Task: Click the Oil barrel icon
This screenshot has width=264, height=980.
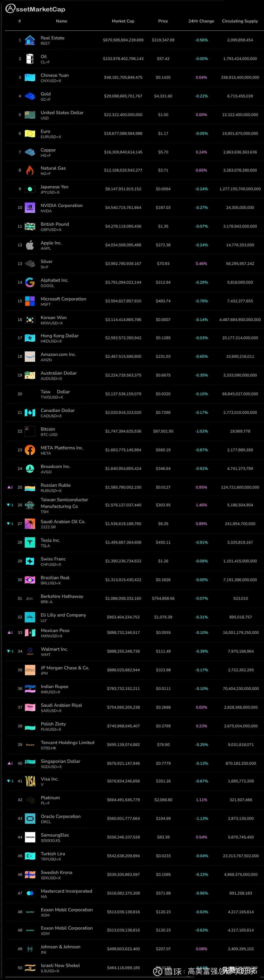Action: pyautogui.click(x=30, y=59)
